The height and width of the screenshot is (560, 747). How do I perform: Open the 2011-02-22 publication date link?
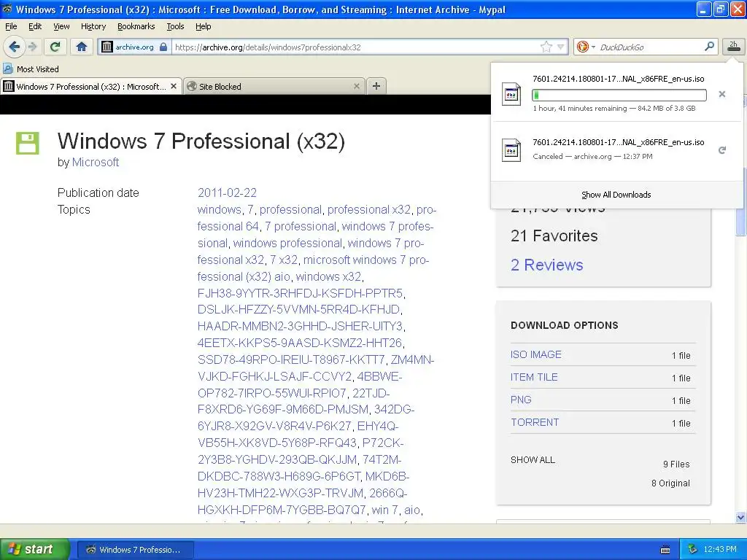coord(227,192)
